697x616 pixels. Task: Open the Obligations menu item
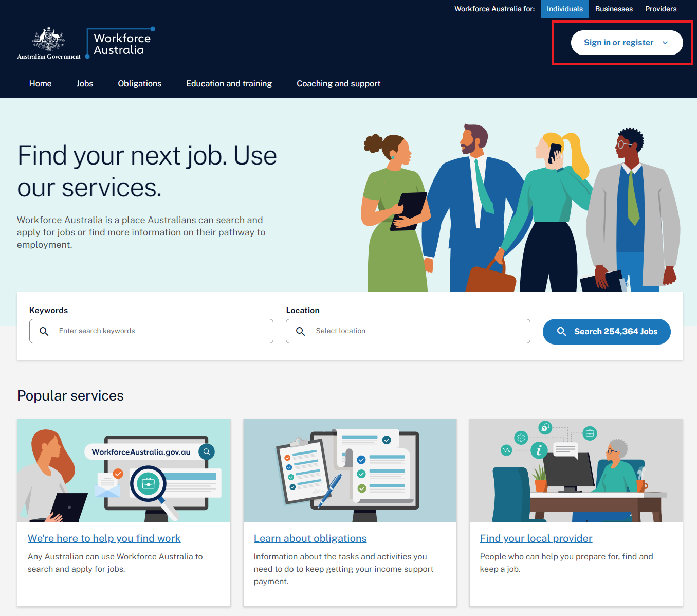pyautogui.click(x=139, y=83)
